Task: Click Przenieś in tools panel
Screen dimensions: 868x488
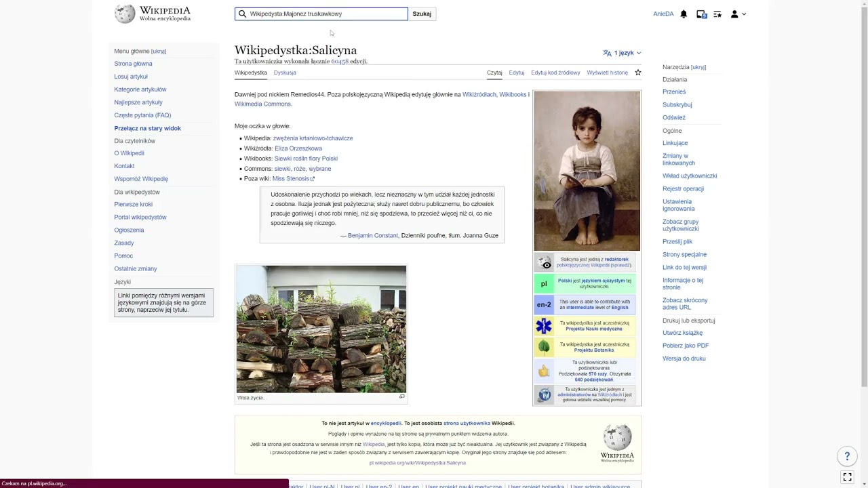Action: [674, 91]
